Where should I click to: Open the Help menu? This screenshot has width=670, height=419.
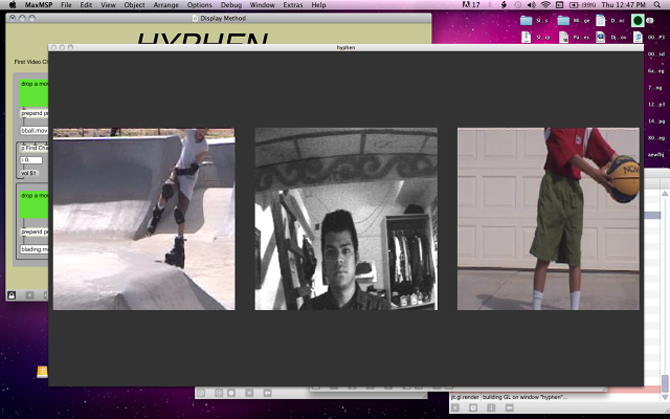click(x=318, y=5)
